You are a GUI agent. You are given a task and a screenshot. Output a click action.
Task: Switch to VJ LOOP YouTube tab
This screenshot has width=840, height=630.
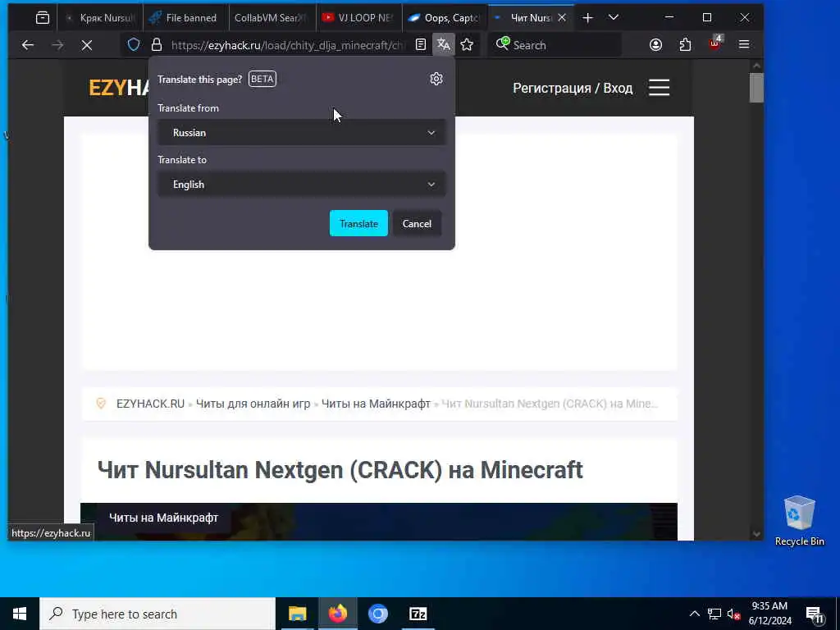point(359,18)
